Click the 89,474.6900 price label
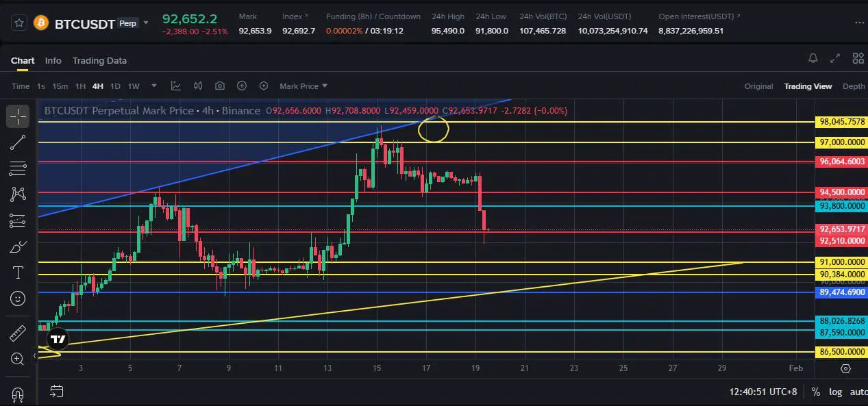Screen dimensions: 868x406 pyautogui.click(x=842, y=292)
